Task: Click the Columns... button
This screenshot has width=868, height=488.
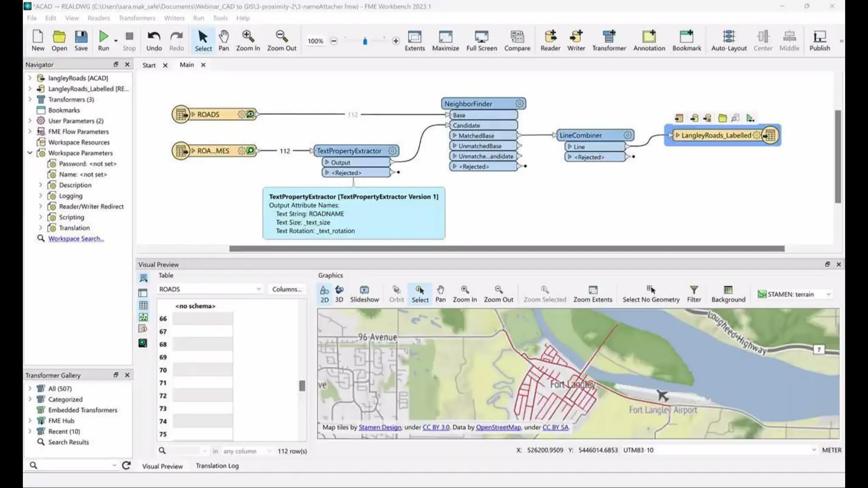Action: click(x=287, y=289)
